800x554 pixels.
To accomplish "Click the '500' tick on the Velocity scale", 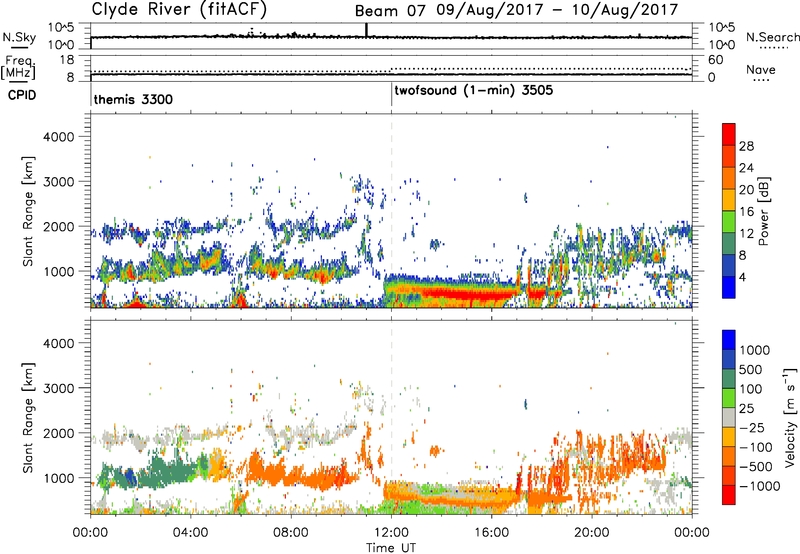I will pos(751,369).
